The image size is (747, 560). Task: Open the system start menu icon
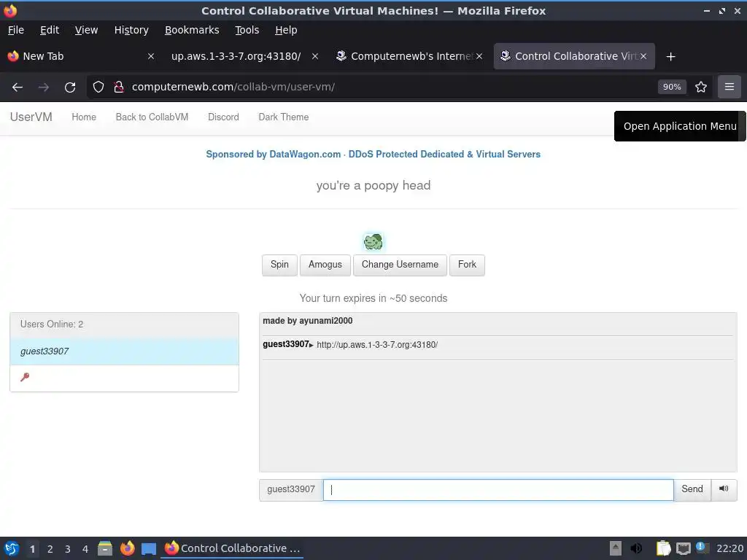point(12,548)
